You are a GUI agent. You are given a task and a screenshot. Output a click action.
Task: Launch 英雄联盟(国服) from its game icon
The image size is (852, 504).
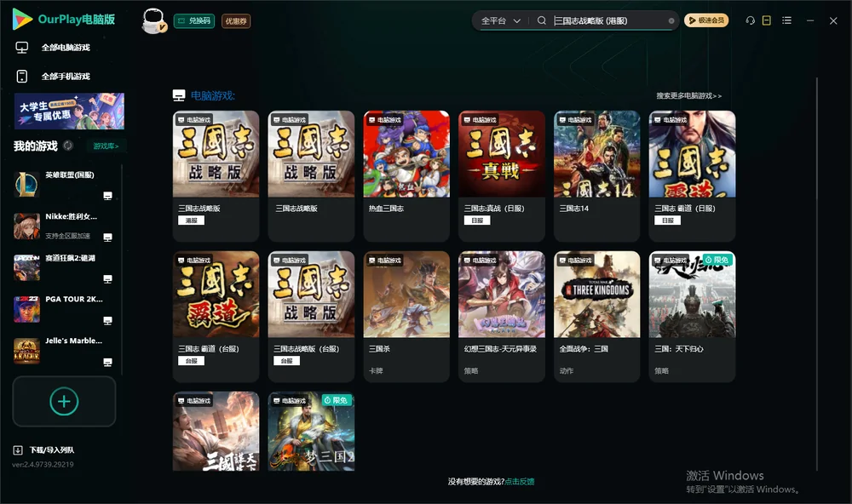(26, 184)
